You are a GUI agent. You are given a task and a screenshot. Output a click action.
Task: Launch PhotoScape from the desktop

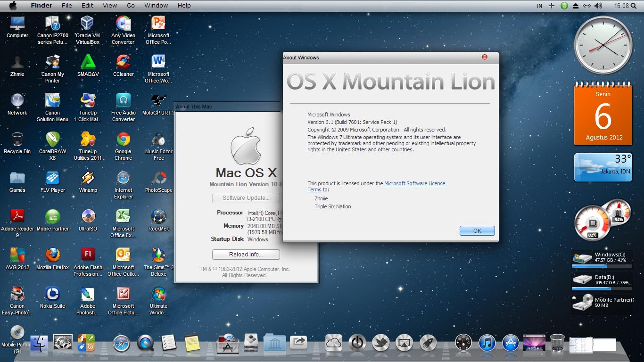[x=159, y=181]
